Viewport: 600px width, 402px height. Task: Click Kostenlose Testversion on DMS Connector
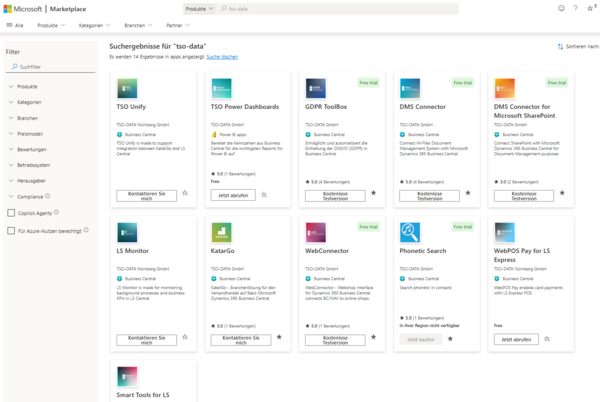click(429, 196)
